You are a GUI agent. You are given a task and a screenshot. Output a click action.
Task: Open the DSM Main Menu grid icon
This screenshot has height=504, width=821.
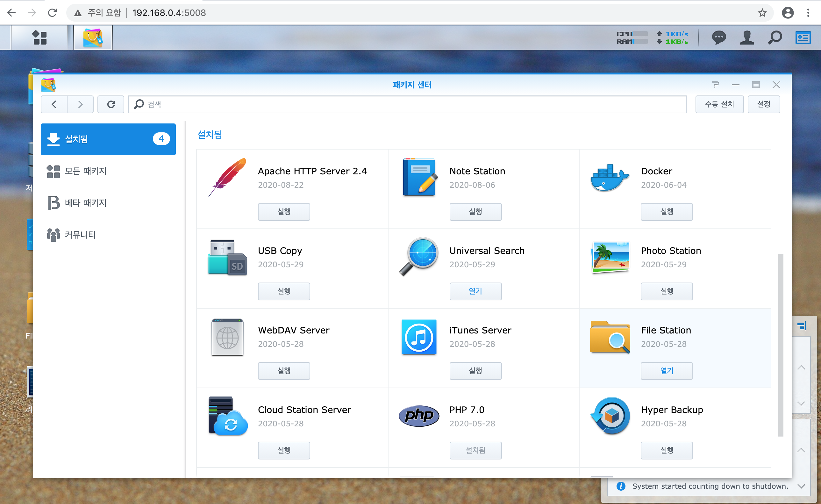coord(40,37)
